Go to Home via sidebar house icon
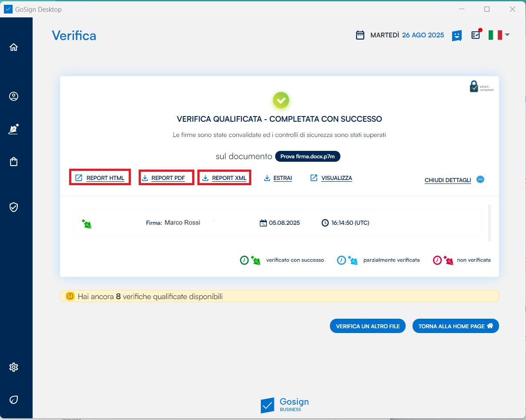Viewport: 526px width, 420px height. [13, 47]
